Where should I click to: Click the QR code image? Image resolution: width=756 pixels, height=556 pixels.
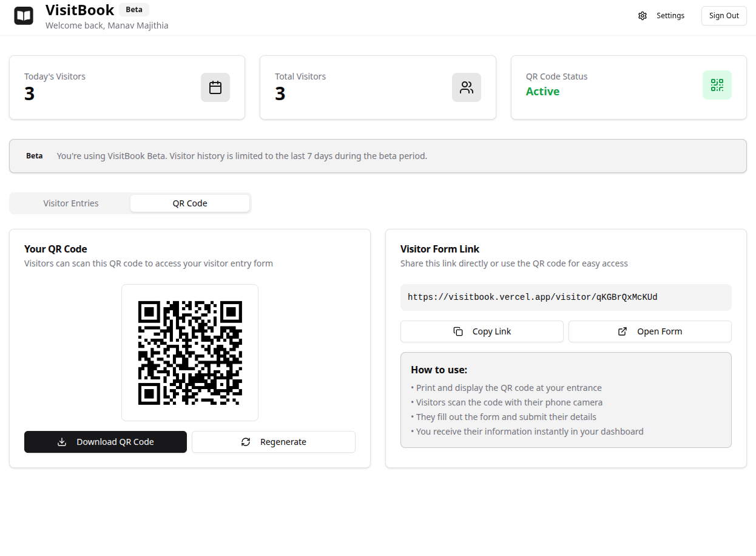coord(190,353)
